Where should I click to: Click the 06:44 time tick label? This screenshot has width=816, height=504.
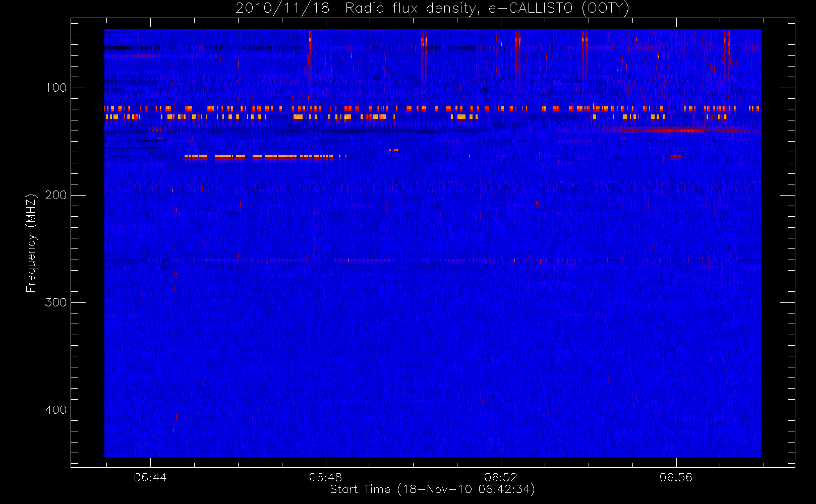pos(150,477)
